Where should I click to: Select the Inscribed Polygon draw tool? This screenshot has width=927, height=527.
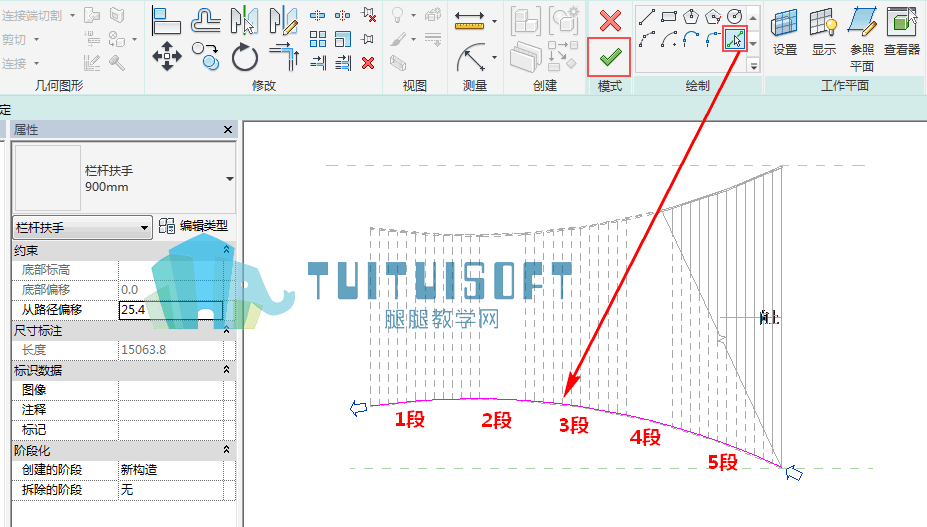tap(691, 17)
